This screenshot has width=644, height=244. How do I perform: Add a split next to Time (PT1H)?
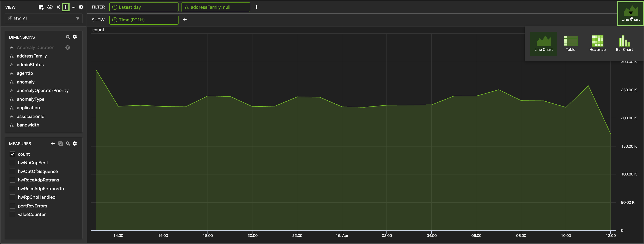click(x=185, y=20)
